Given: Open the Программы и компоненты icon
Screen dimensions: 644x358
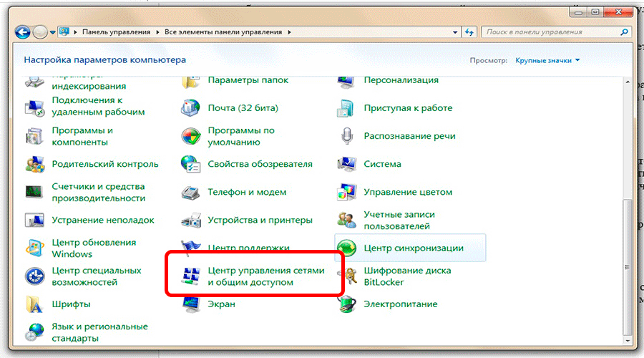Looking at the screenshot, I should point(34,136).
